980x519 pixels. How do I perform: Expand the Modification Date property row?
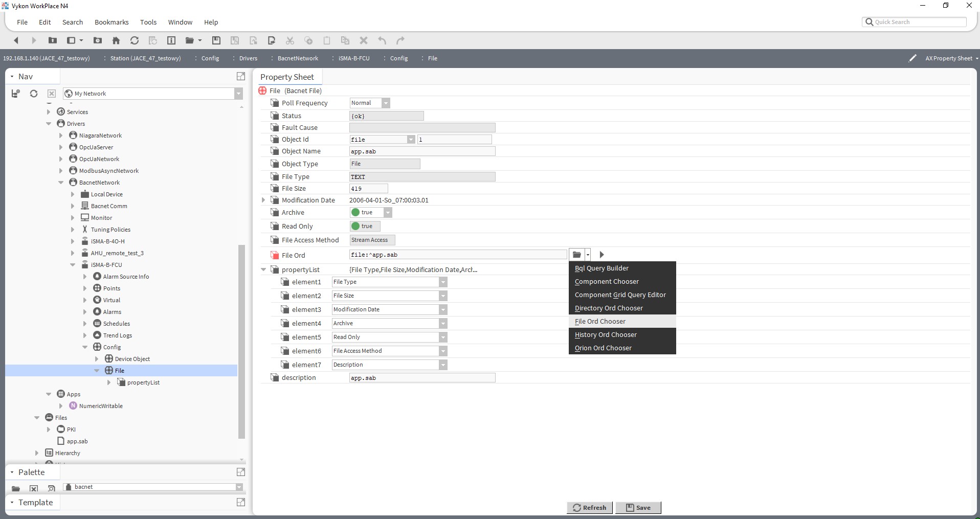(x=263, y=200)
